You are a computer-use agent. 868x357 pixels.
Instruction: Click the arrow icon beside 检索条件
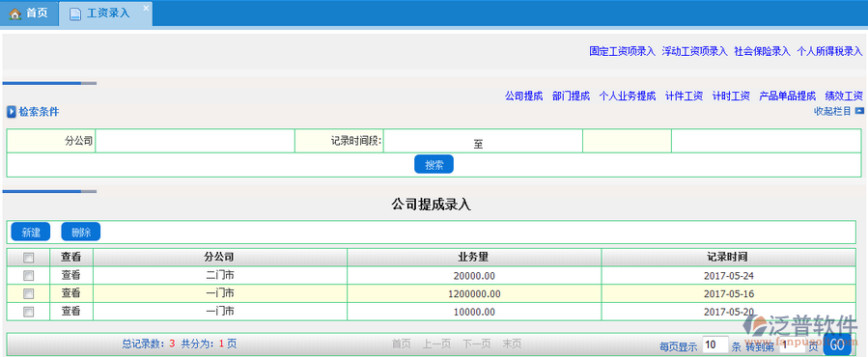tap(12, 112)
